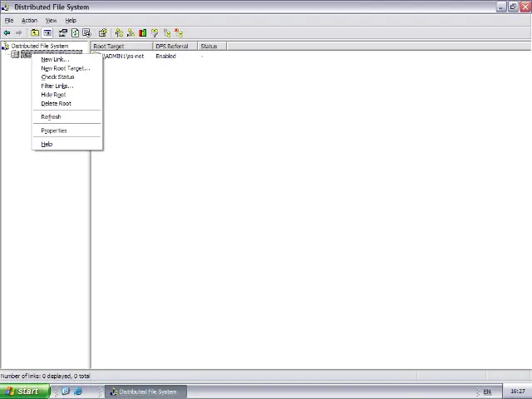Open Internet Explorer from quick launch
The image size is (532, 399).
pos(78,392)
